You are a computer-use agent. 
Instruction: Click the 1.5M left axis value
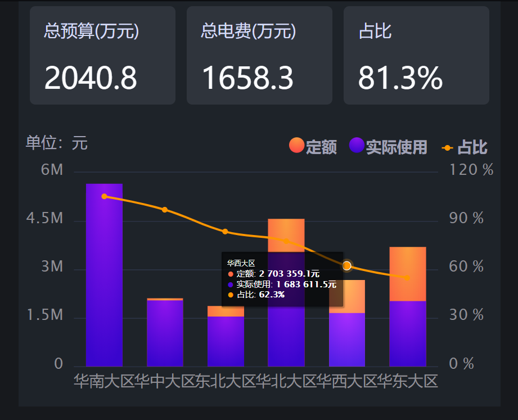click(x=45, y=315)
